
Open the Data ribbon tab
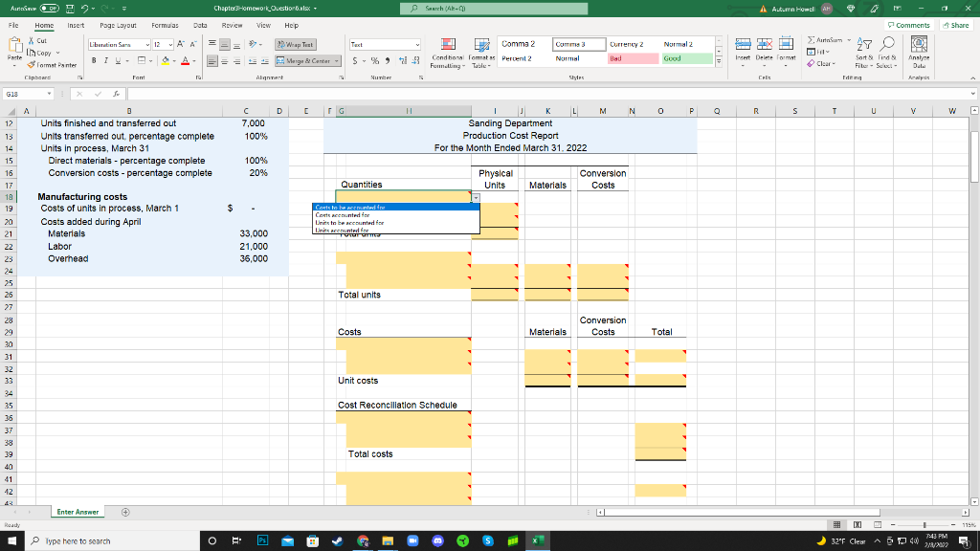click(200, 26)
